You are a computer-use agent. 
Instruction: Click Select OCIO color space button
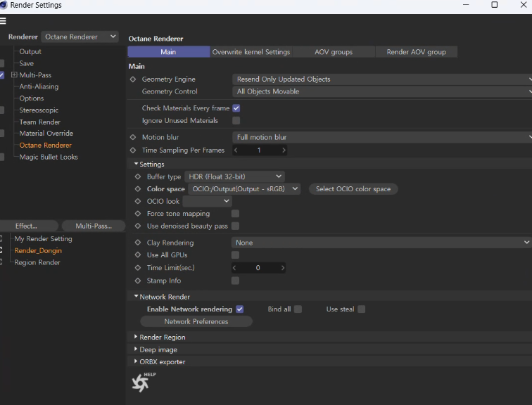click(x=353, y=188)
